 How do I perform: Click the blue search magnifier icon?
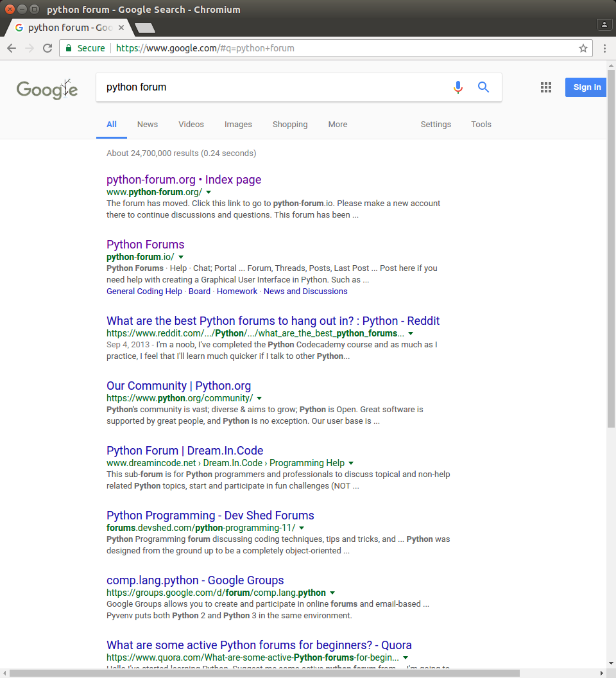click(484, 87)
